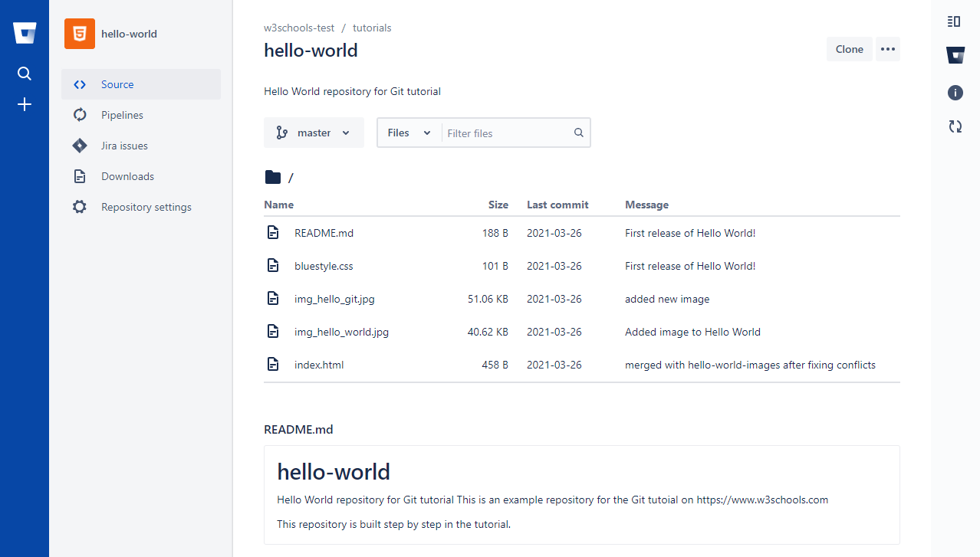Click the info icon in right rail
Viewport: 980px width, 557px height.
(955, 93)
